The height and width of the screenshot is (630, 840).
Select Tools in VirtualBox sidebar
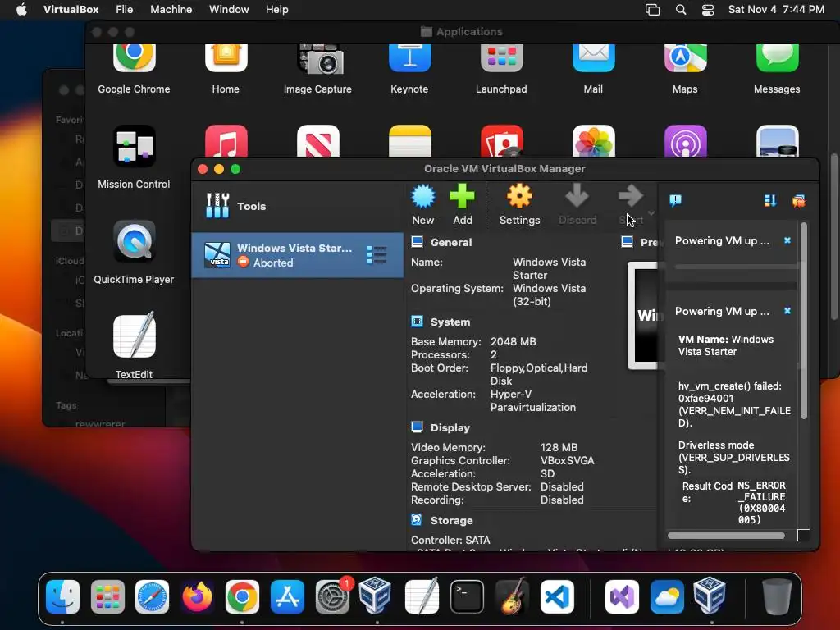[x=297, y=206]
